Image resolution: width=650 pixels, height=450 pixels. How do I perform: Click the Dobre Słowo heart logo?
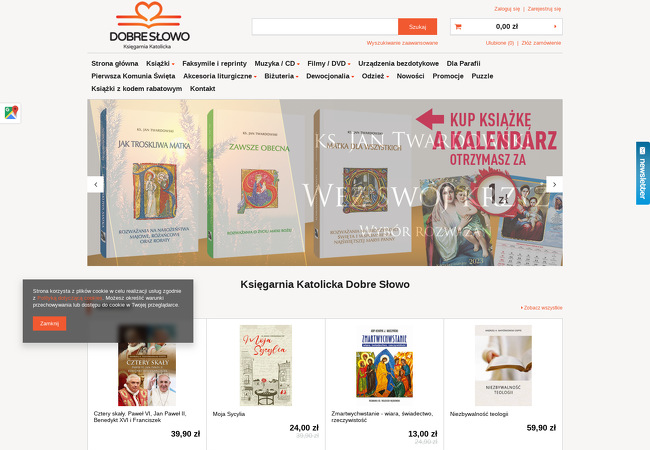[x=149, y=25]
